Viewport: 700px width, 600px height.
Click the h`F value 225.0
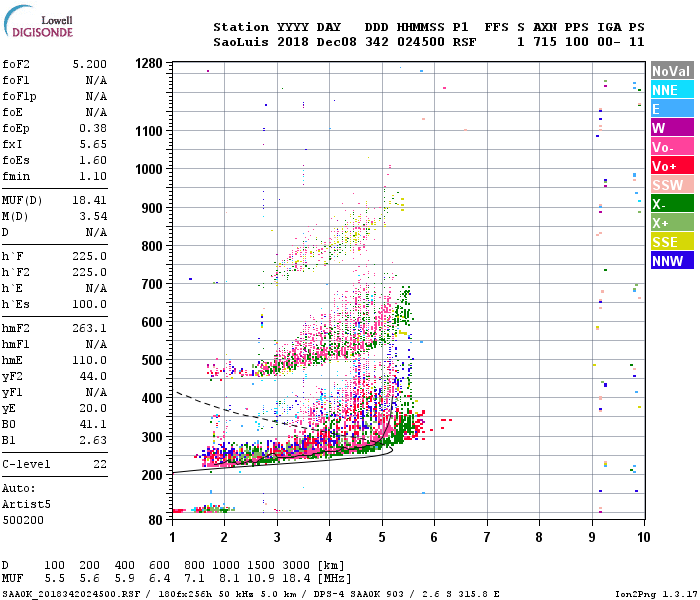click(x=90, y=257)
